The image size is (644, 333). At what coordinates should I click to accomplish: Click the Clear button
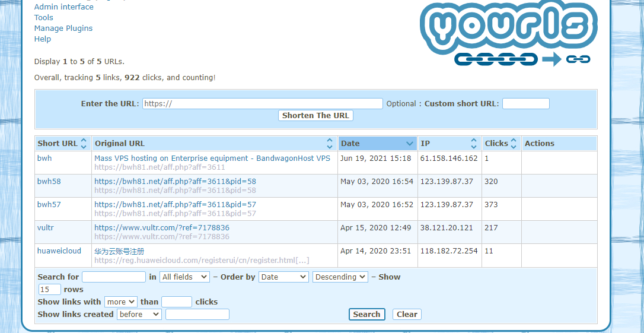[x=407, y=315]
